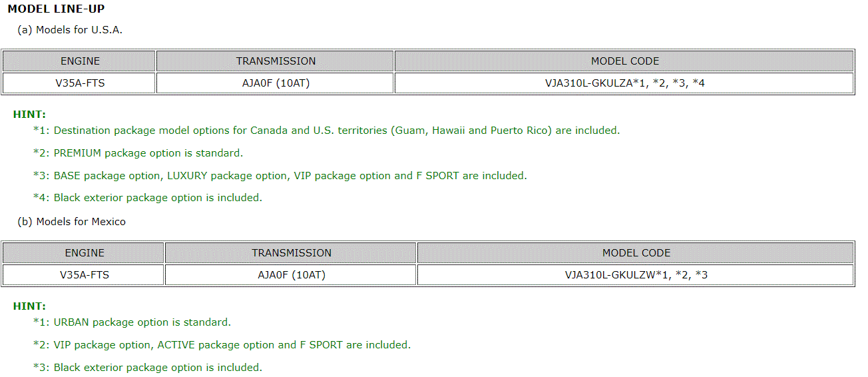Image resolution: width=868 pixels, height=377 pixels.
Task: Click the PREMIUM package option hint line
Action: 138,153
